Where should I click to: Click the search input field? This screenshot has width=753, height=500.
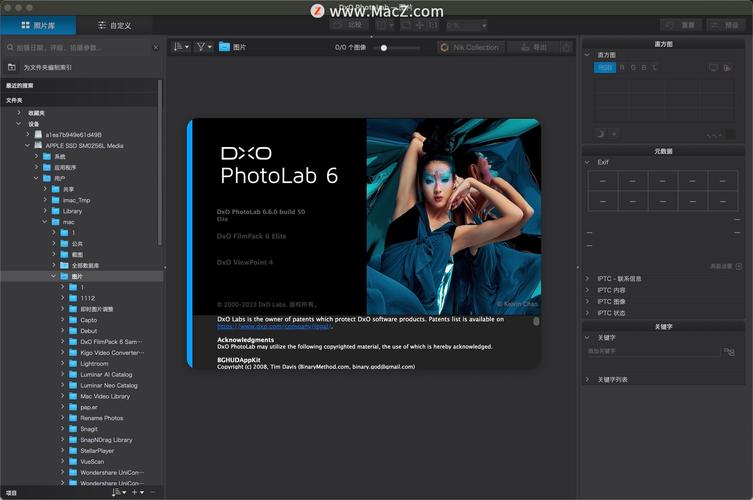83,48
